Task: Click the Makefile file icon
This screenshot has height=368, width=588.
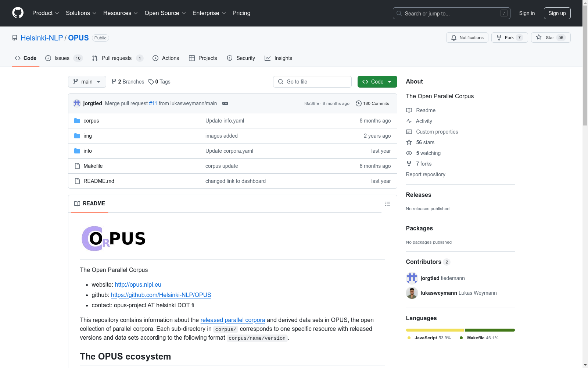Action: pyautogui.click(x=77, y=166)
